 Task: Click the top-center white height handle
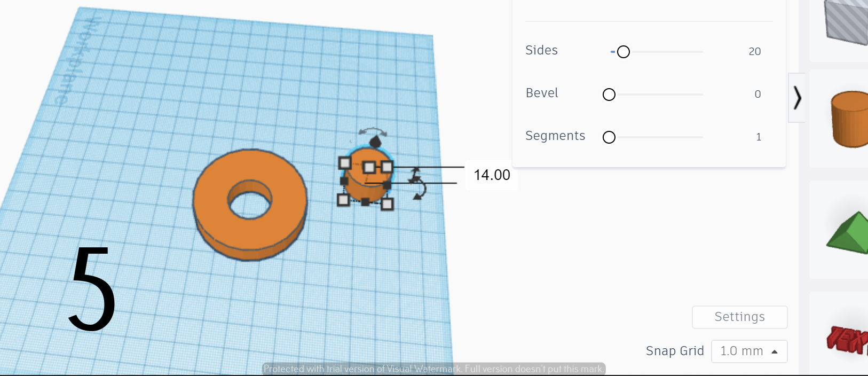click(369, 167)
